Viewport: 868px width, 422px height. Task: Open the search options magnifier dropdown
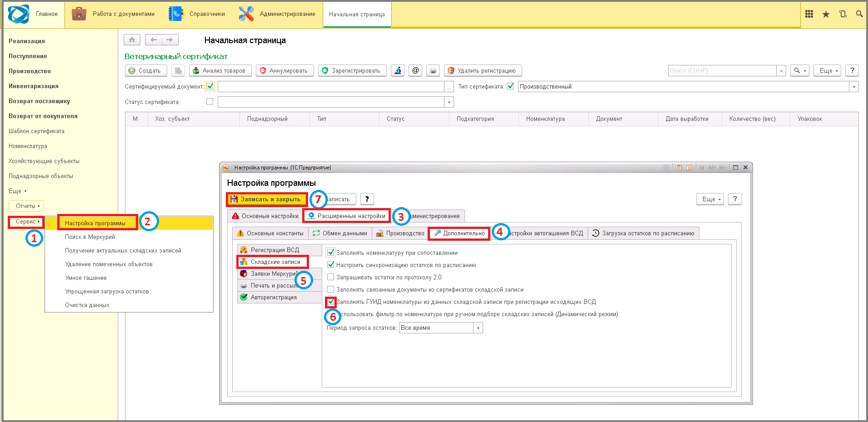[x=800, y=70]
